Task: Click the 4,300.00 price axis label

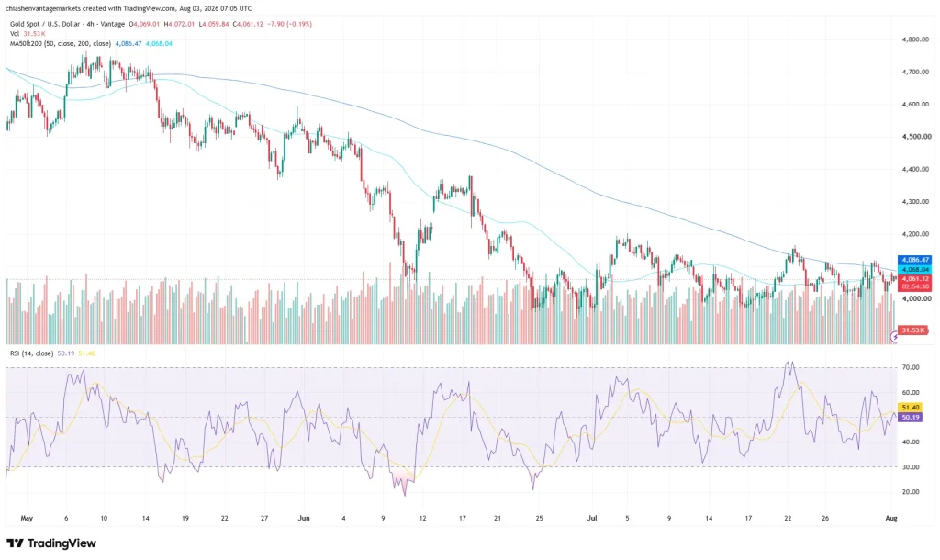Action: [x=916, y=201]
